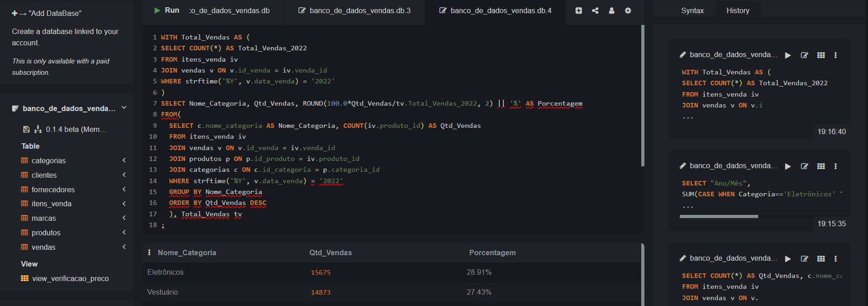This screenshot has height=306, width=868.
Task: Show the grid for the 19:16:40 history entry
Action: point(821,55)
